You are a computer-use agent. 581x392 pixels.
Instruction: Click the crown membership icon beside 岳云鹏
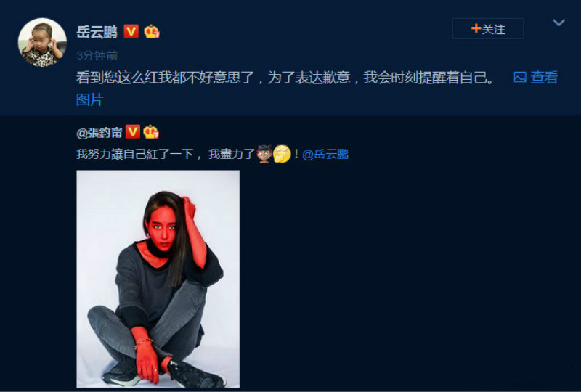(x=152, y=31)
